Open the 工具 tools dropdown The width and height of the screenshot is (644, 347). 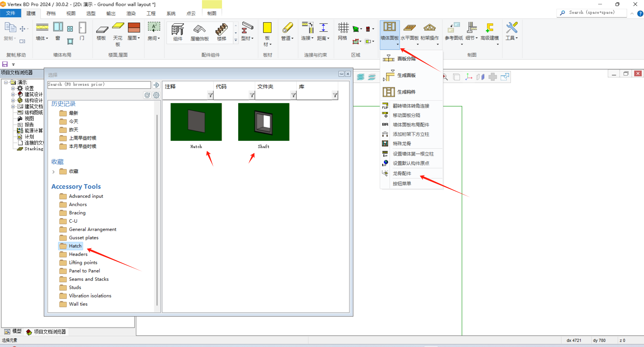(x=517, y=38)
